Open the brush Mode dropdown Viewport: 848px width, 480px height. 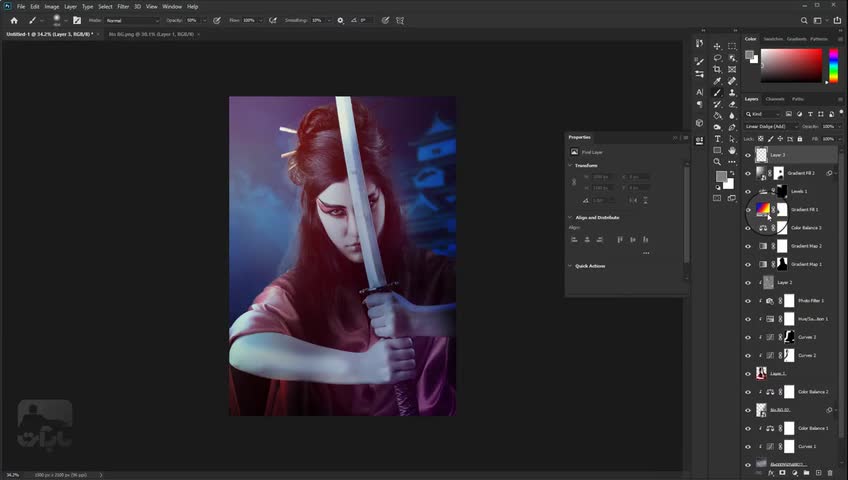(130, 20)
